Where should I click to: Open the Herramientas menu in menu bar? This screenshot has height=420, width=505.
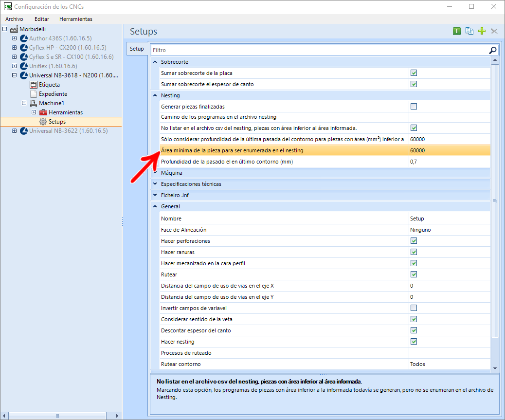coord(75,19)
